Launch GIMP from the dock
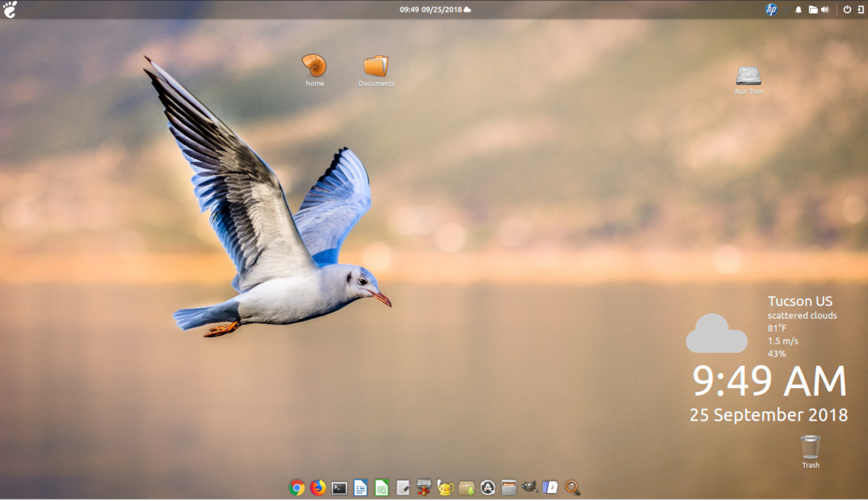Viewport: 868px width, 501px height. [x=529, y=487]
